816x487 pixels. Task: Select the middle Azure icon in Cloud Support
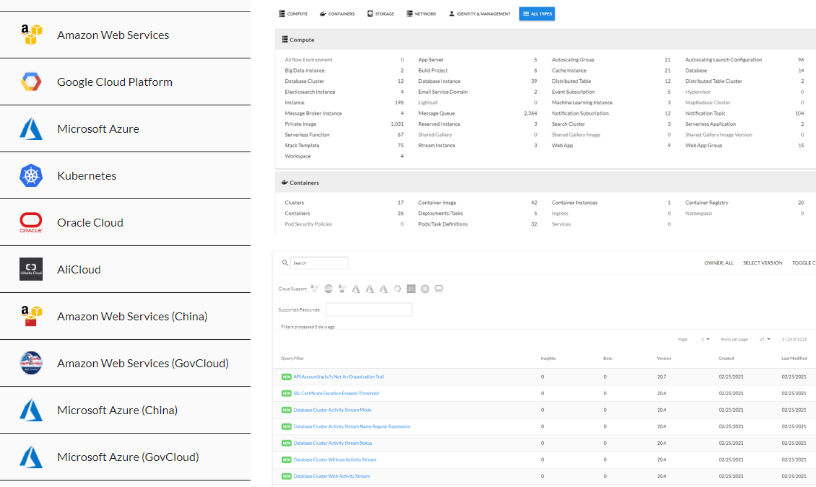tap(369, 289)
